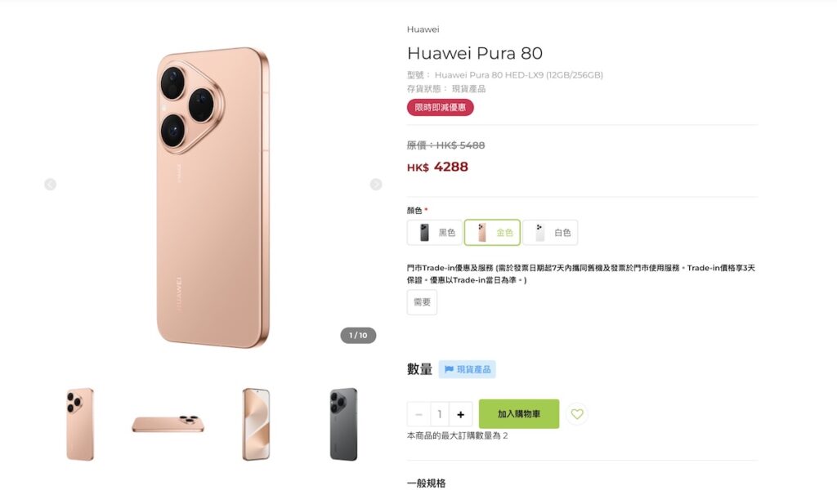Click the 加入購物車 add to cart button
This screenshot has height=504, width=837.
(x=519, y=414)
